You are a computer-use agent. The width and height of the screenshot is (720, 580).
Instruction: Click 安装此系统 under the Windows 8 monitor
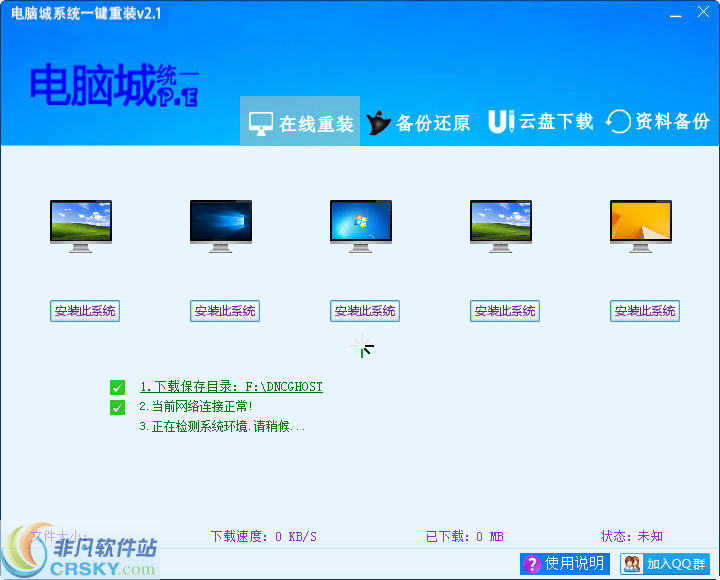(645, 311)
